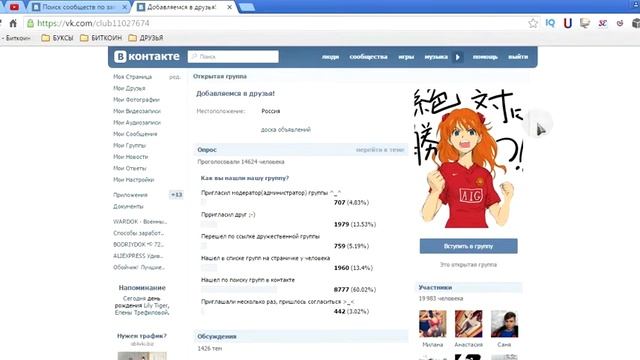The width and height of the screenshot is (640, 360).
Task: Click the доска объявлений link
Action: [x=286, y=130]
